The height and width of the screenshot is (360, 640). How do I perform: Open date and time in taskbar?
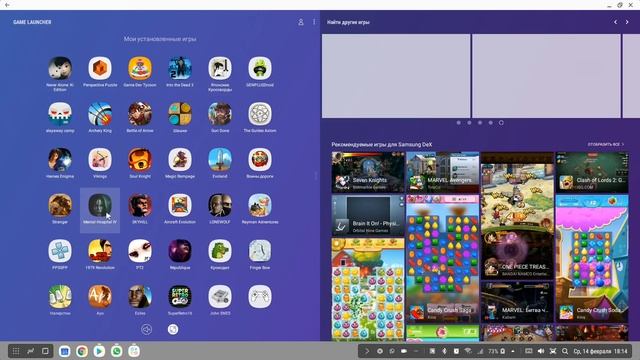[600, 351]
